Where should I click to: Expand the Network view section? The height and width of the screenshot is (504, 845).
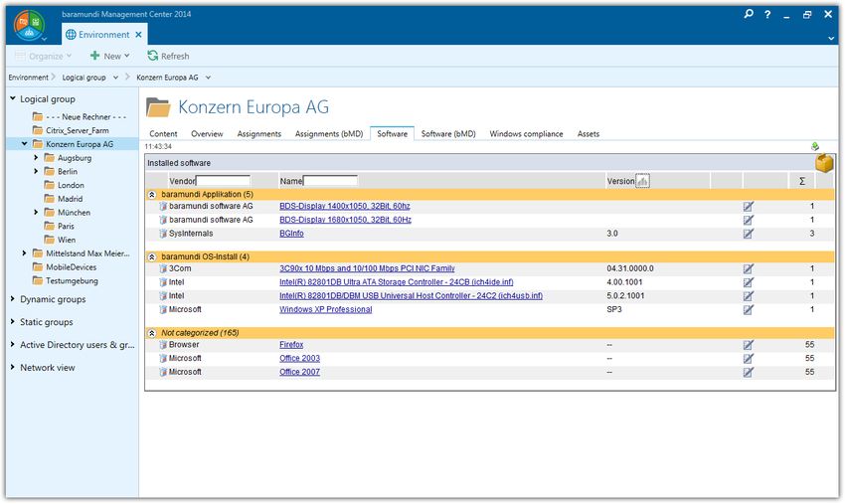[12, 367]
